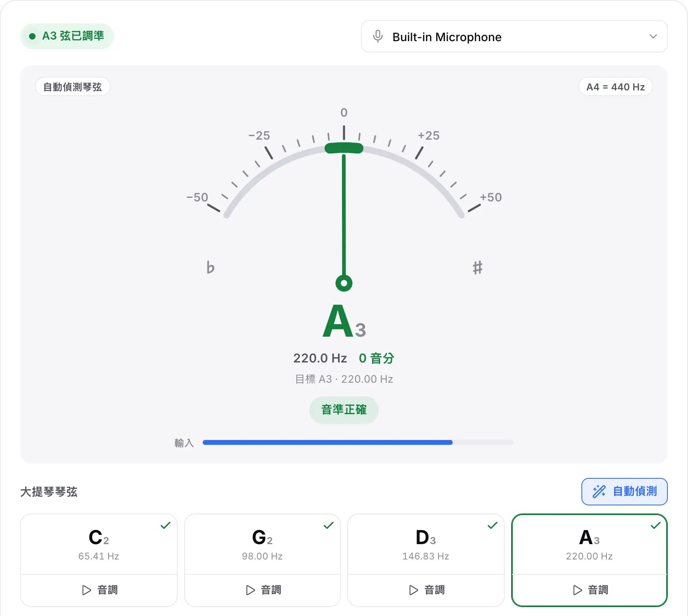Click the magic wand icon on 自動偵測 button
The width and height of the screenshot is (688, 616).
coord(599,491)
